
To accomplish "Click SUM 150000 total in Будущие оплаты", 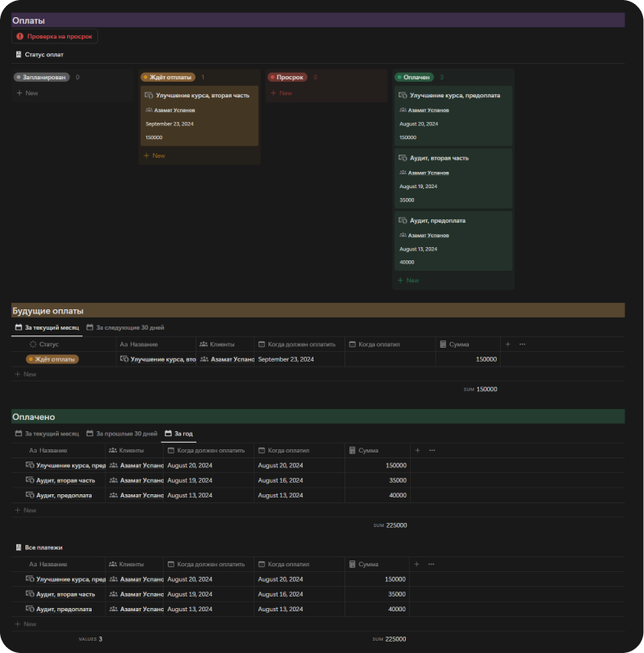I will pos(480,389).
